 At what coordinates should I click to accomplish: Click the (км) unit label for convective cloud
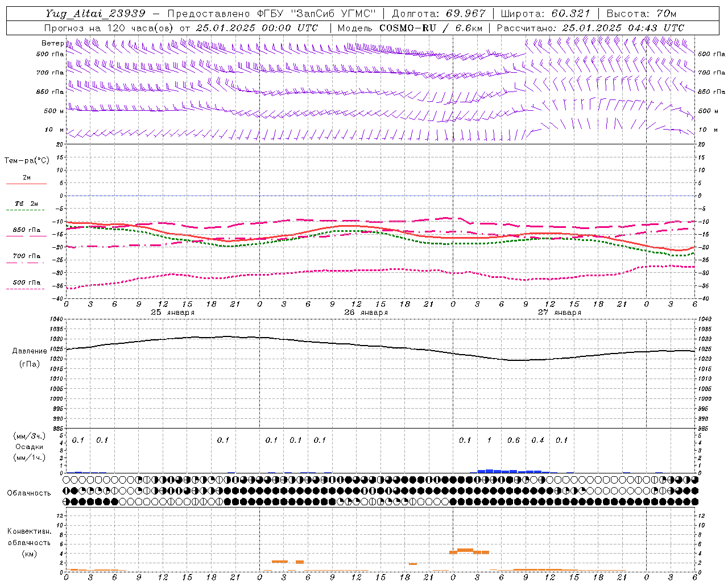click(29, 554)
